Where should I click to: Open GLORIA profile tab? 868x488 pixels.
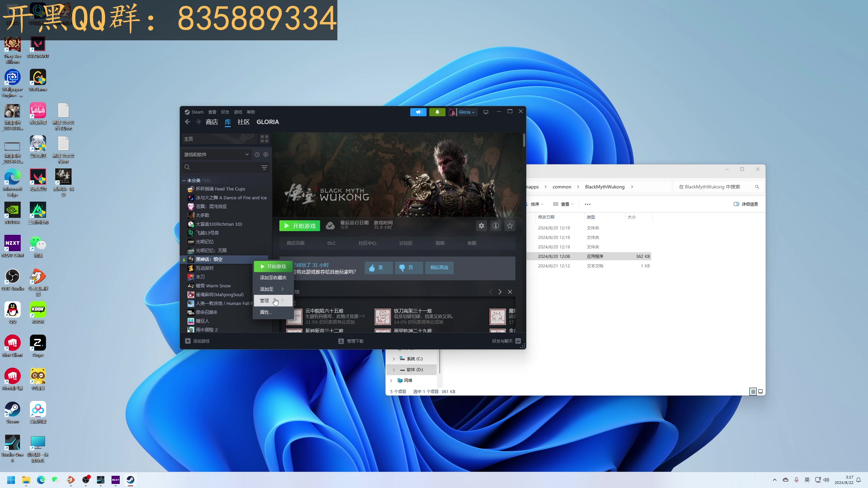pos(268,122)
